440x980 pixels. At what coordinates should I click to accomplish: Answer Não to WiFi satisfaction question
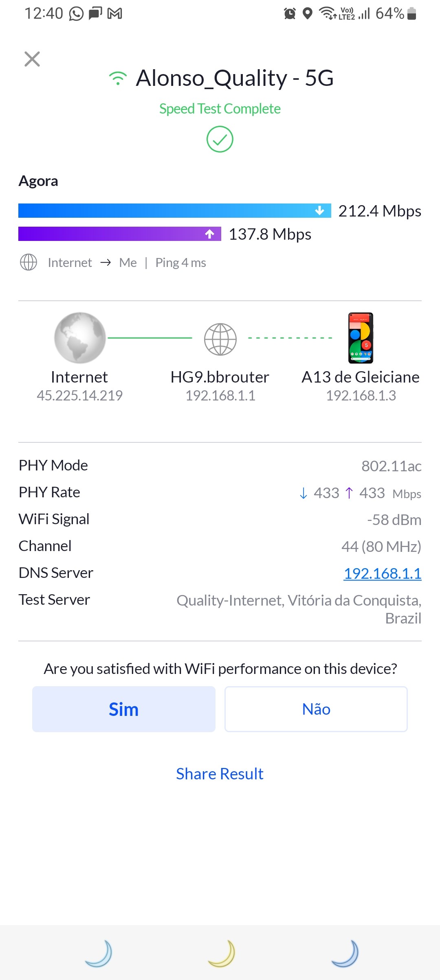pyautogui.click(x=316, y=709)
